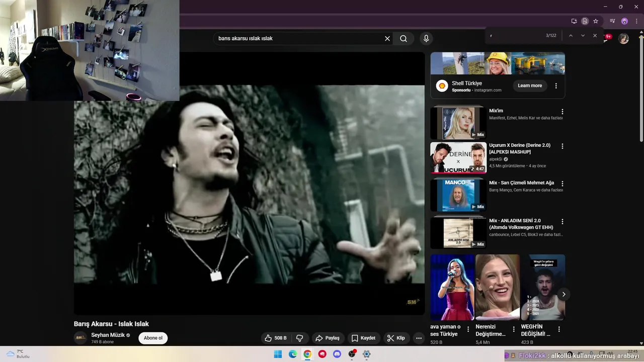Open options for Nerenizi Değiştirme short

514,329
